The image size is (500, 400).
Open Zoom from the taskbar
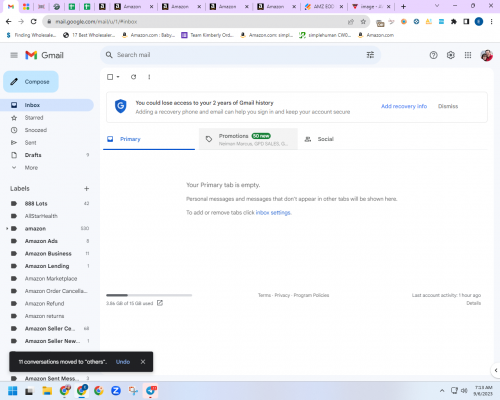(x=116, y=391)
